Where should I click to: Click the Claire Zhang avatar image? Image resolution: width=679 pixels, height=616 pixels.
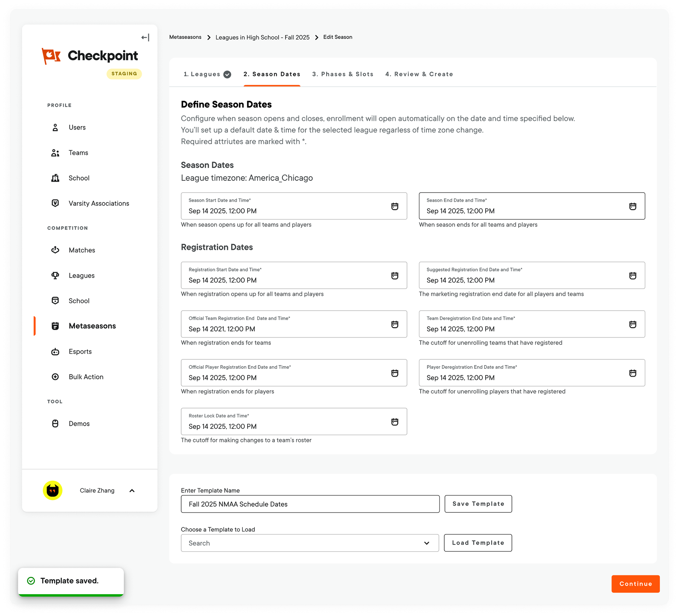click(x=53, y=491)
